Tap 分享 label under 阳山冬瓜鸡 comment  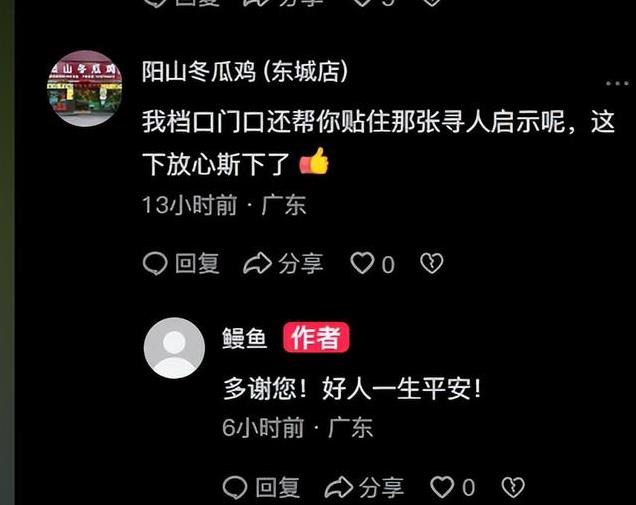301,264
